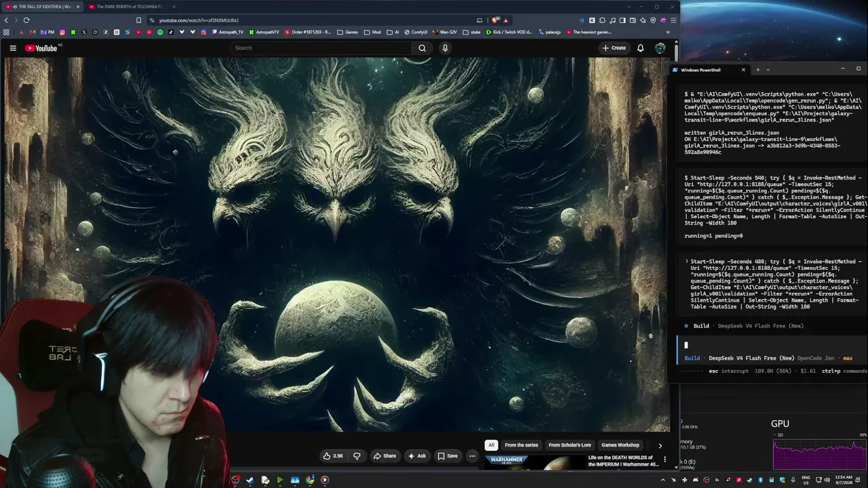Click the running=1 pending=0 output line

pyautogui.click(x=713, y=236)
